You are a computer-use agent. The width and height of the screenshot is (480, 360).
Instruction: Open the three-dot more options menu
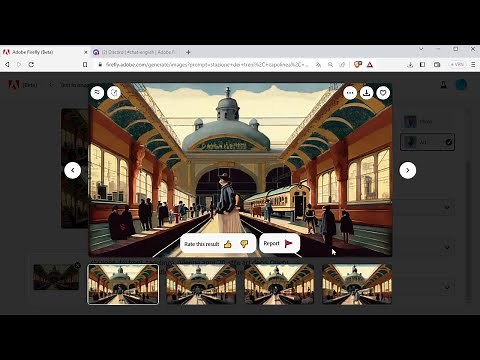coord(350,93)
